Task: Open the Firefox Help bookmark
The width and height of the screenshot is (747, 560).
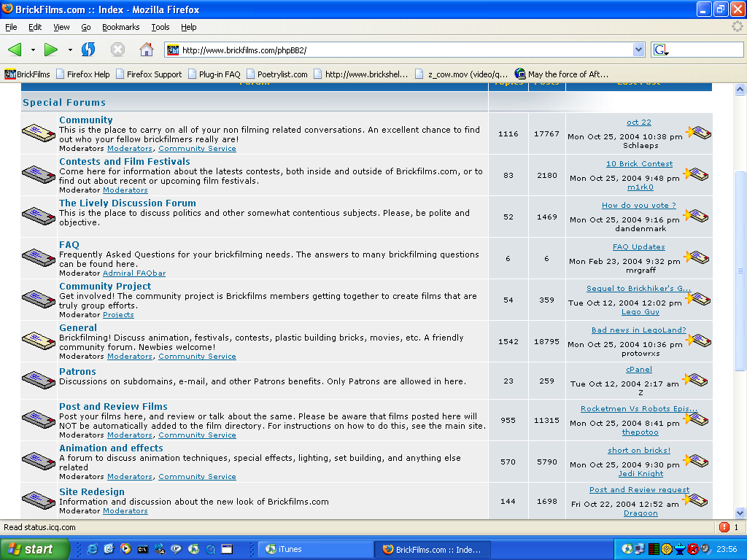Action: pos(83,74)
